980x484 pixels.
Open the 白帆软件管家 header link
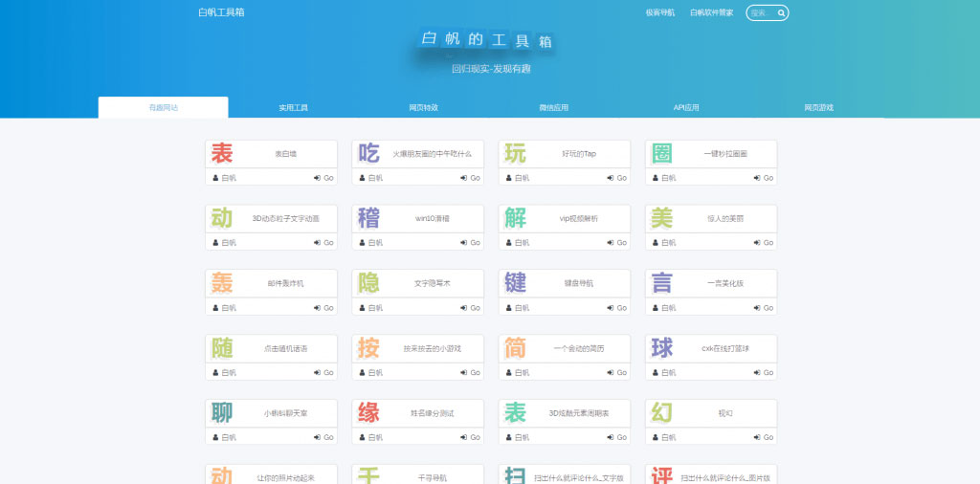(x=711, y=13)
